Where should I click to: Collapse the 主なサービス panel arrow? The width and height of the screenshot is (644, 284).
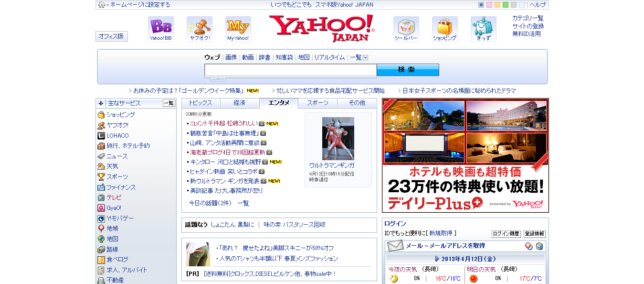point(101,103)
